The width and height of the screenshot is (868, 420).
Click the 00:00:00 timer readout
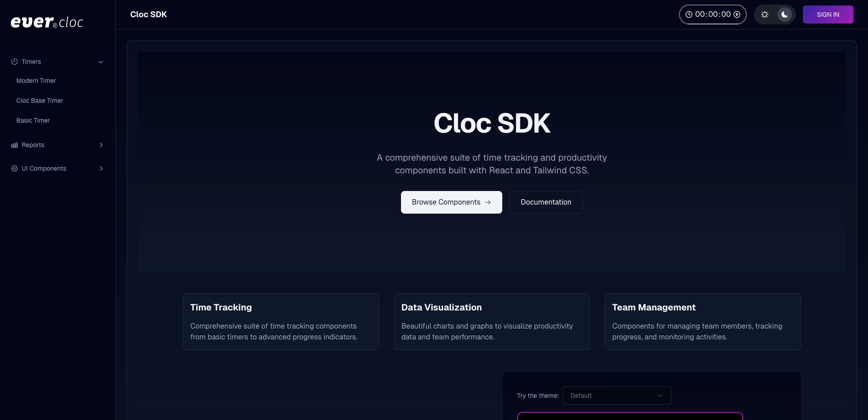pos(713,14)
